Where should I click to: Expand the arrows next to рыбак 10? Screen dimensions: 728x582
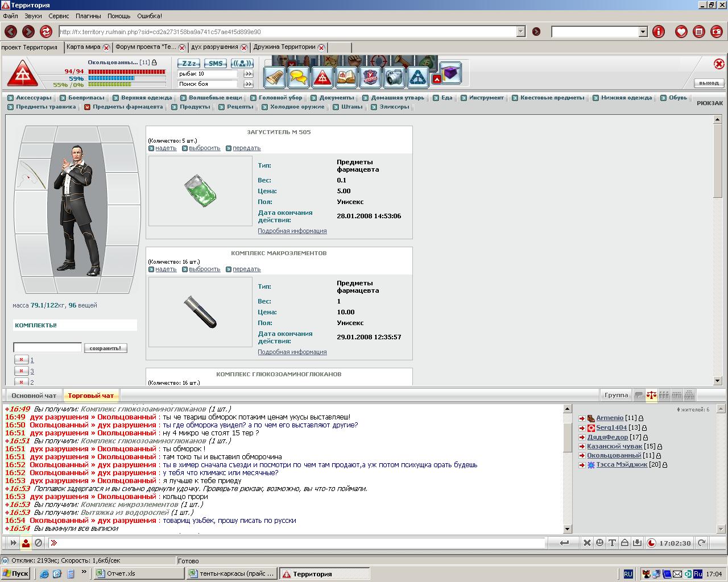tap(248, 74)
